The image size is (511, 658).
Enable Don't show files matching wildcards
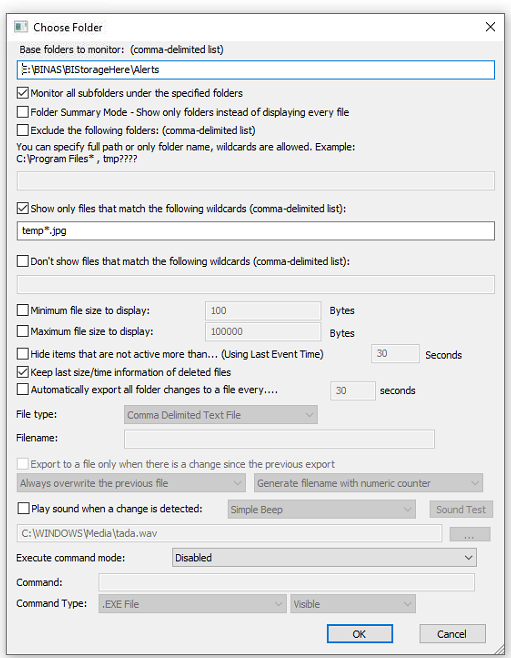pos(23,261)
